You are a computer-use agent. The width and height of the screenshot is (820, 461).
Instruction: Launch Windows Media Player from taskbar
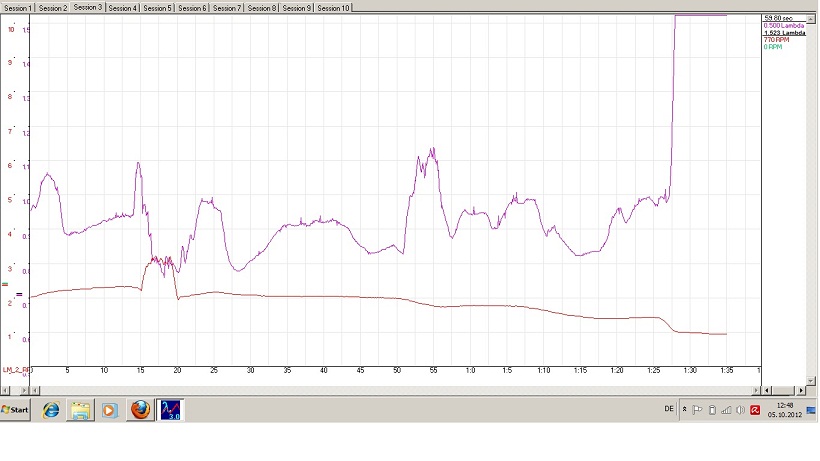pyautogui.click(x=110, y=410)
